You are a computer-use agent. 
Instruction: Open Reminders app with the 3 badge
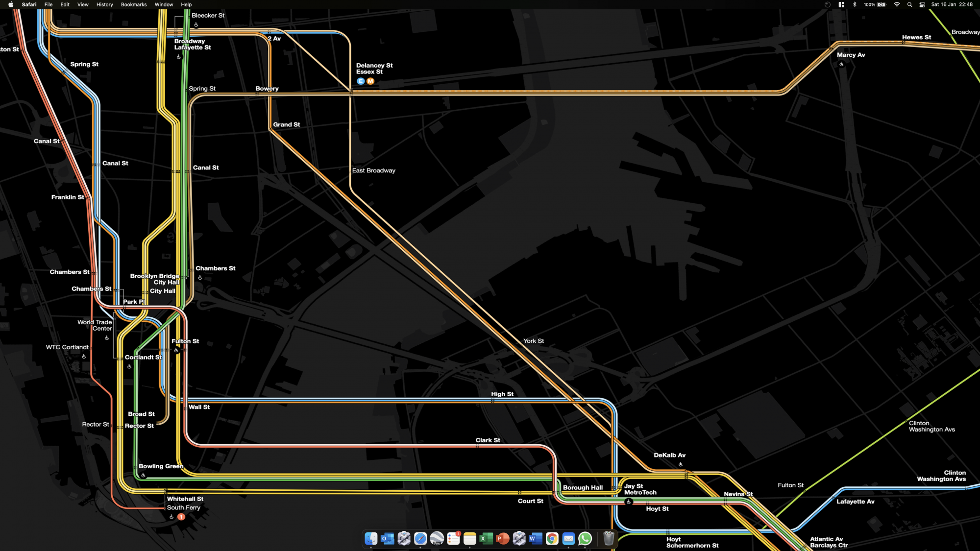pyautogui.click(x=453, y=539)
